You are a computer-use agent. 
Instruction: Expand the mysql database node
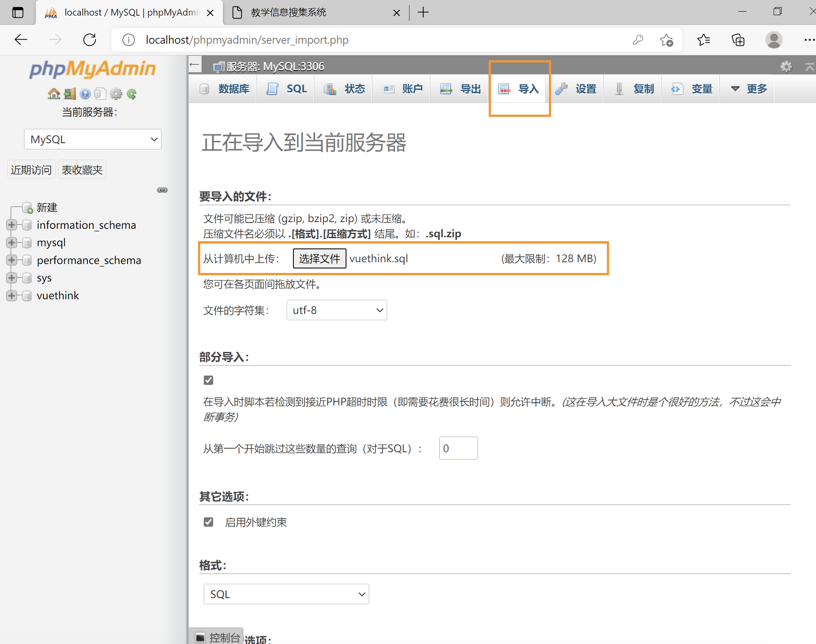(x=12, y=243)
